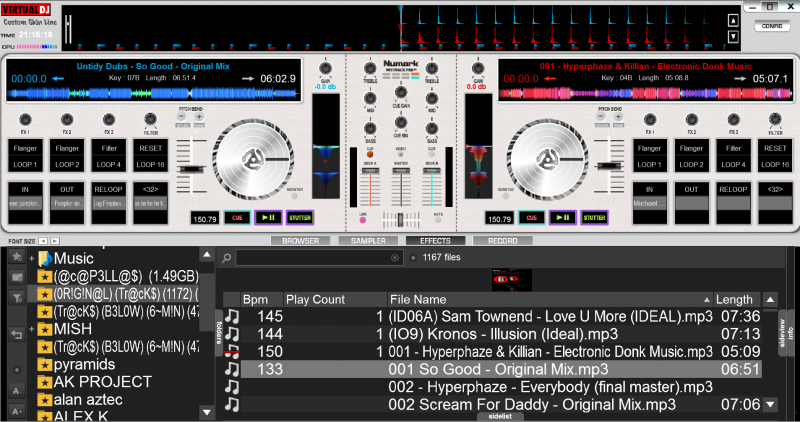Select the 001 So Good - Original Mix.mp3 row

point(501,369)
